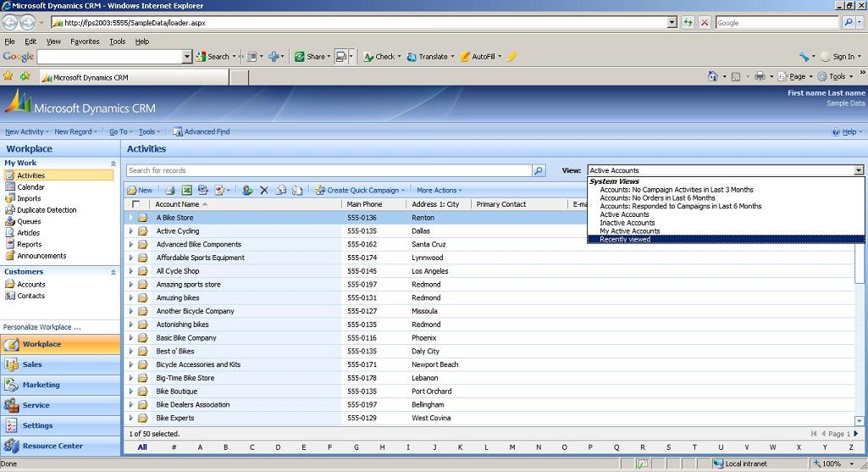The height and width of the screenshot is (472, 868).
Task: Click the Search for records input field
Action: (x=329, y=170)
